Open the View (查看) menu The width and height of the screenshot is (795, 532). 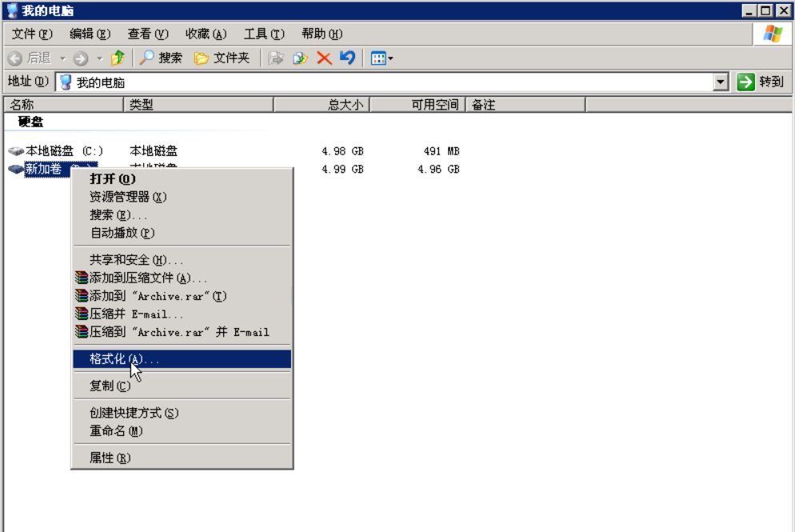tap(147, 34)
